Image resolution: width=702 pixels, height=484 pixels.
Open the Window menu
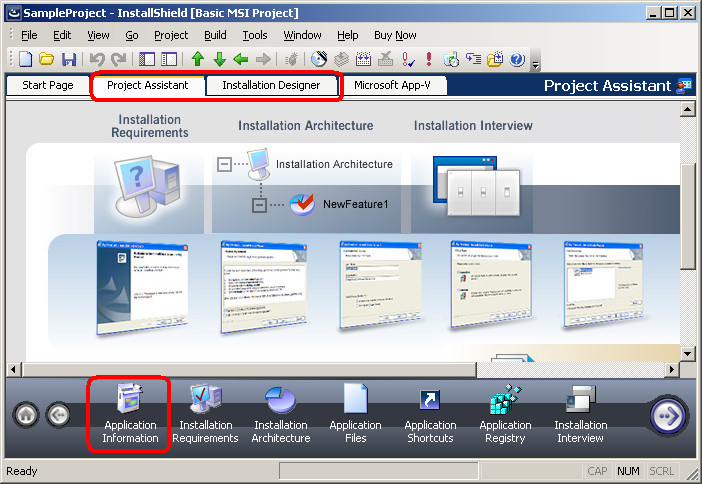(302, 35)
